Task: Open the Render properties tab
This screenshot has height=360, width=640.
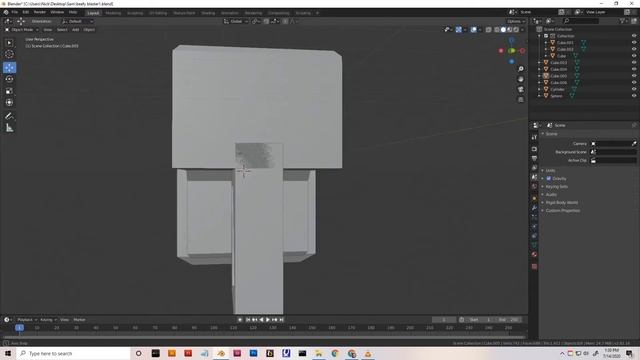Action: [534, 149]
